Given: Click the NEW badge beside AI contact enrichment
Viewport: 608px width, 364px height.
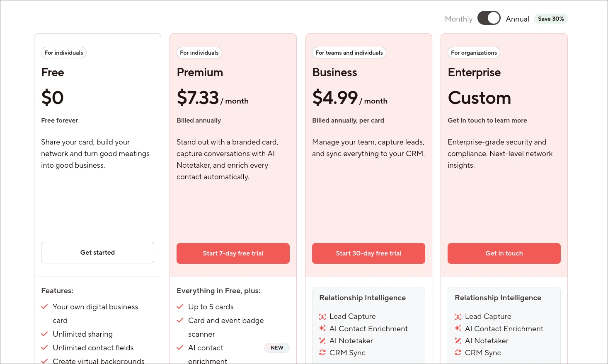Looking at the screenshot, I should (277, 347).
